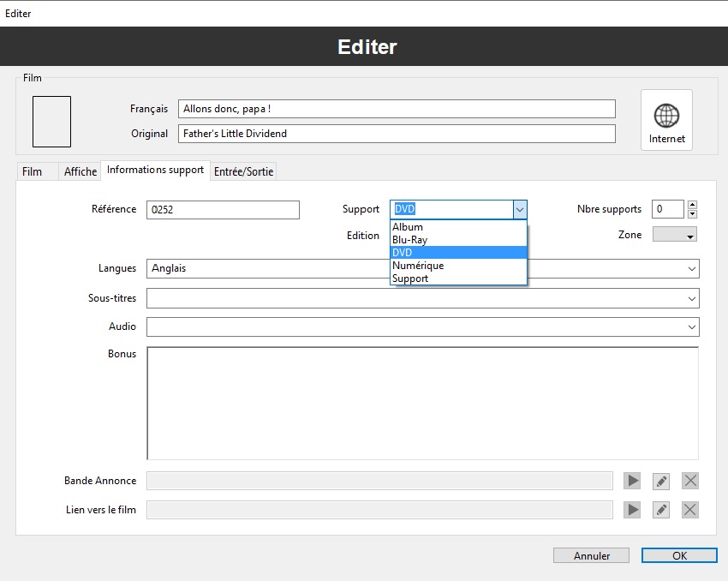
Task: Switch to the Affiche tab
Action: click(x=81, y=171)
